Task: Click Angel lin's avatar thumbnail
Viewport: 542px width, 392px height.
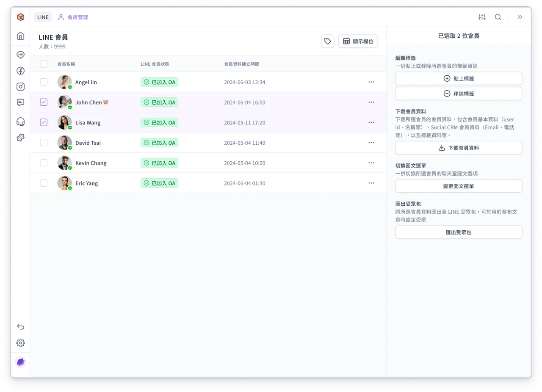Action: (64, 82)
